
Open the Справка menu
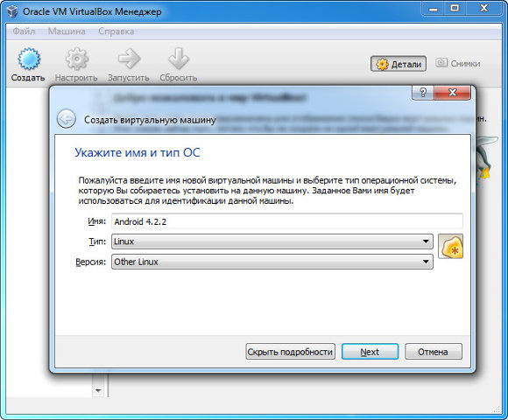click(116, 31)
